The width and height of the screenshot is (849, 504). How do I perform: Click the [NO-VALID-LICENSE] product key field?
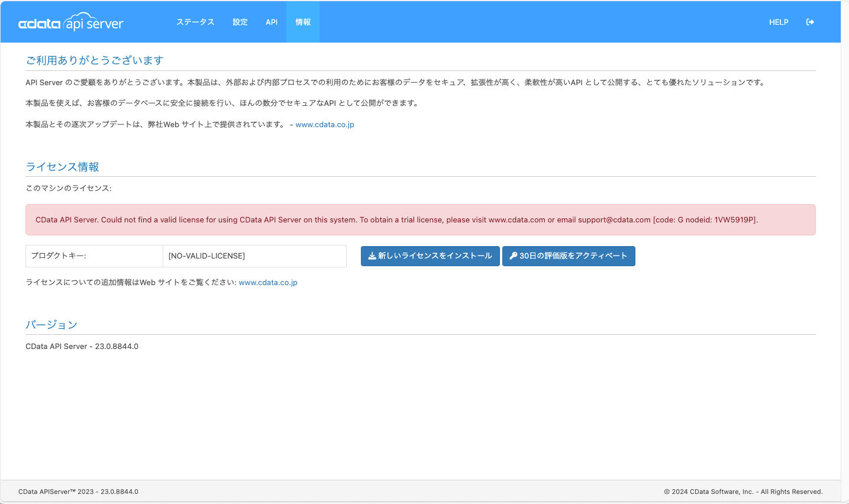(254, 256)
